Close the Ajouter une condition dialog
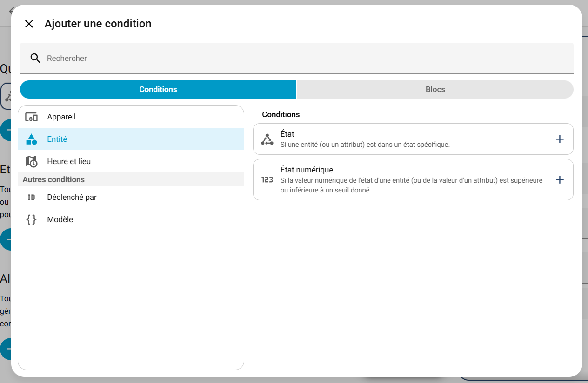Screen dimensions: 588x383 coord(29,24)
